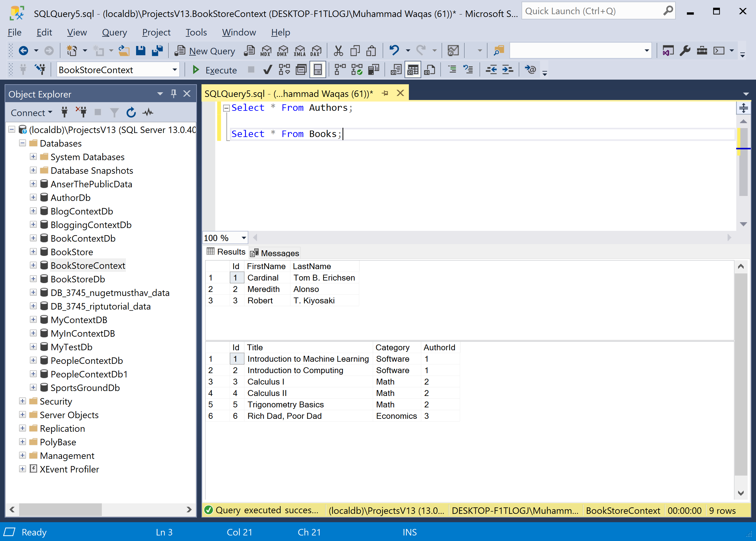Toggle Results to Grid output mode

413,70
